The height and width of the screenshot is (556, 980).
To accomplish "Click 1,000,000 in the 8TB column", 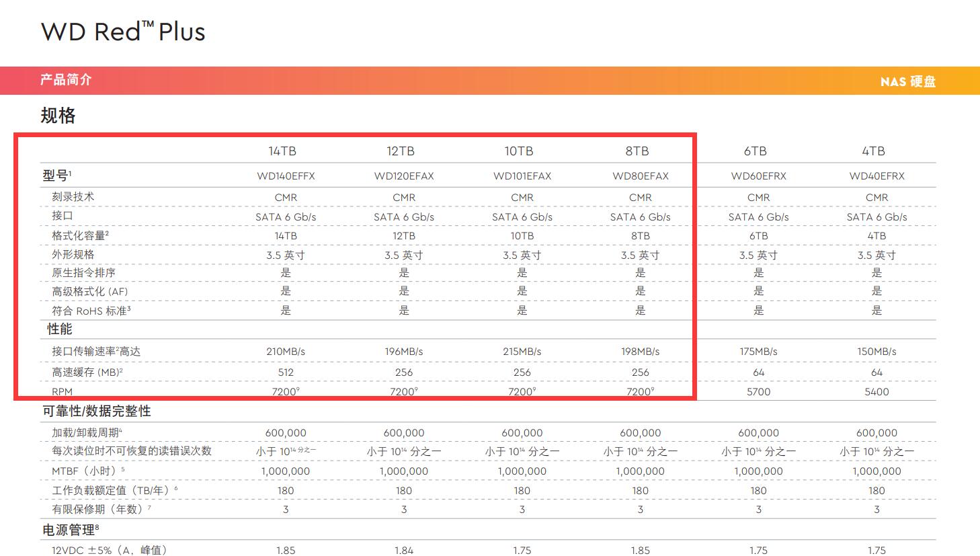I will pyautogui.click(x=641, y=472).
